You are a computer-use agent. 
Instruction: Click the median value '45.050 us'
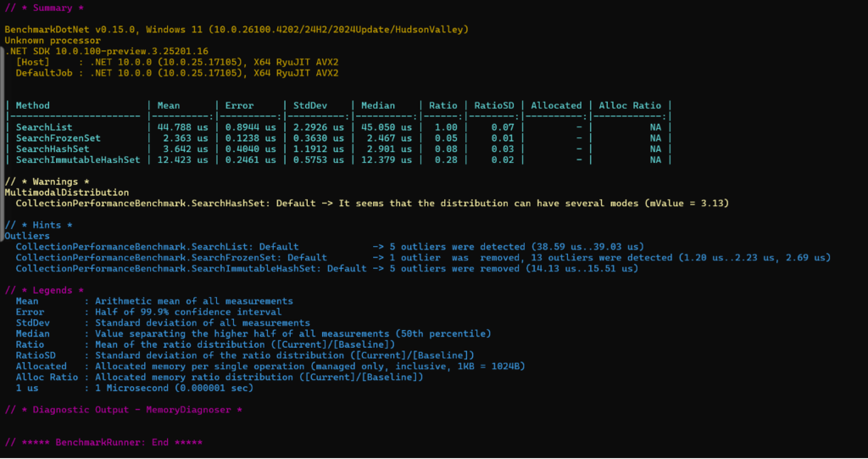coord(387,127)
